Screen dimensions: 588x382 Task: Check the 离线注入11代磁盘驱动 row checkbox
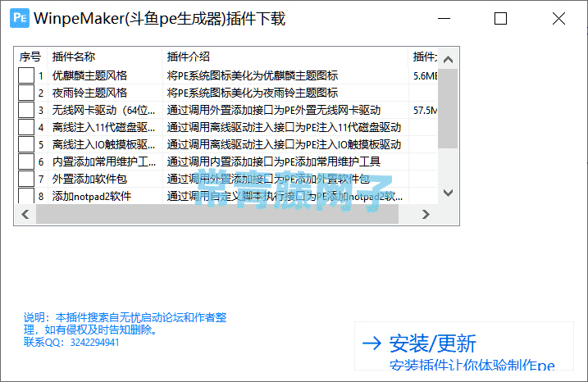26,127
